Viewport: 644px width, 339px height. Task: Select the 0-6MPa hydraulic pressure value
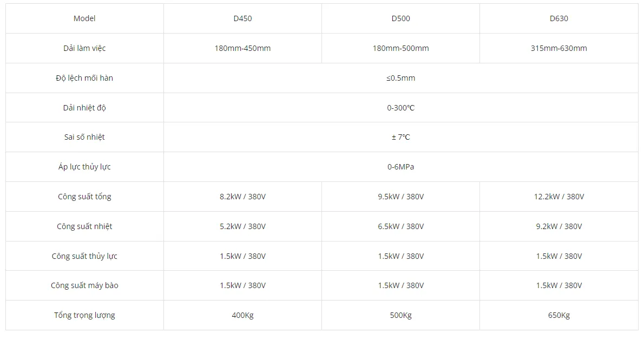coord(400,167)
